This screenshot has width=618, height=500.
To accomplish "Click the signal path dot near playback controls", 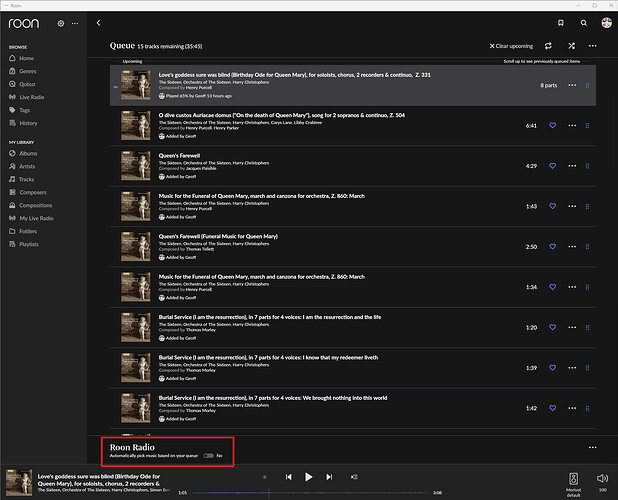I will coord(264,477).
